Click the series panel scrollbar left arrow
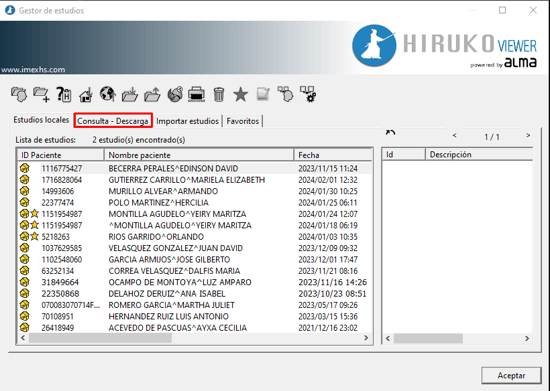The image size is (550, 391). click(x=388, y=338)
